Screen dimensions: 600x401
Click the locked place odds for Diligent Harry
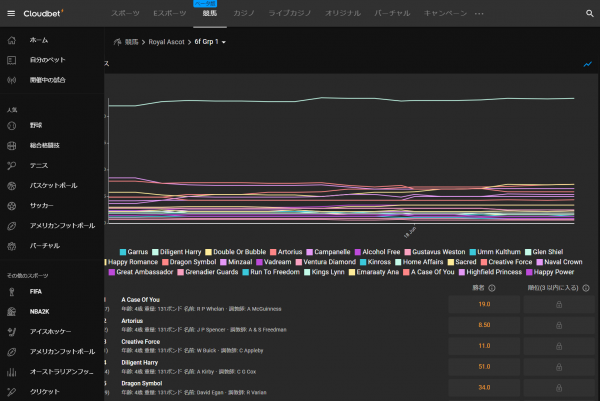[x=559, y=367]
